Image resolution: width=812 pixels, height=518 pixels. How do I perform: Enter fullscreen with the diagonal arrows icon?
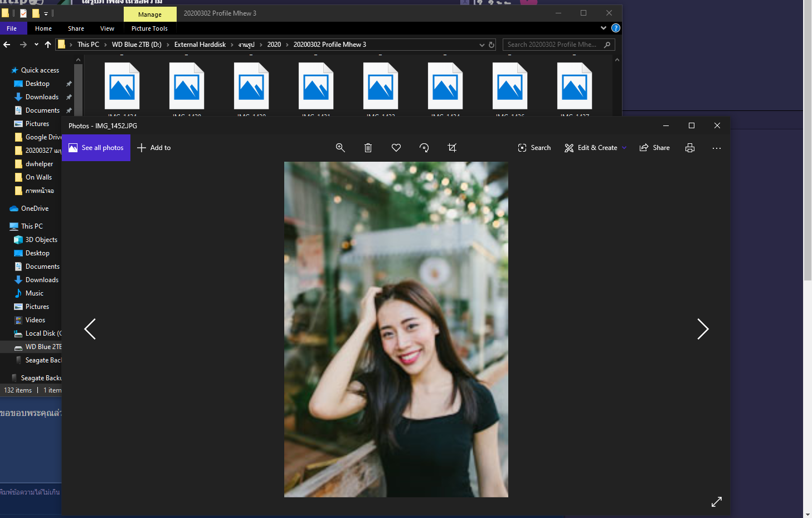(717, 502)
